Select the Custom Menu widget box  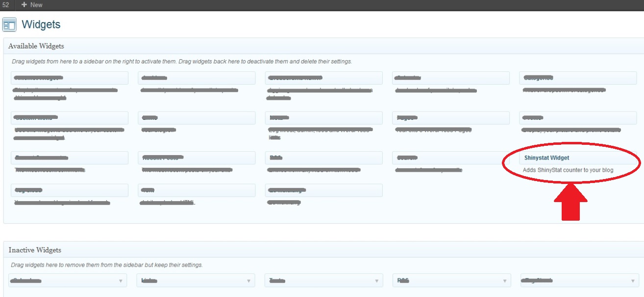click(70, 118)
